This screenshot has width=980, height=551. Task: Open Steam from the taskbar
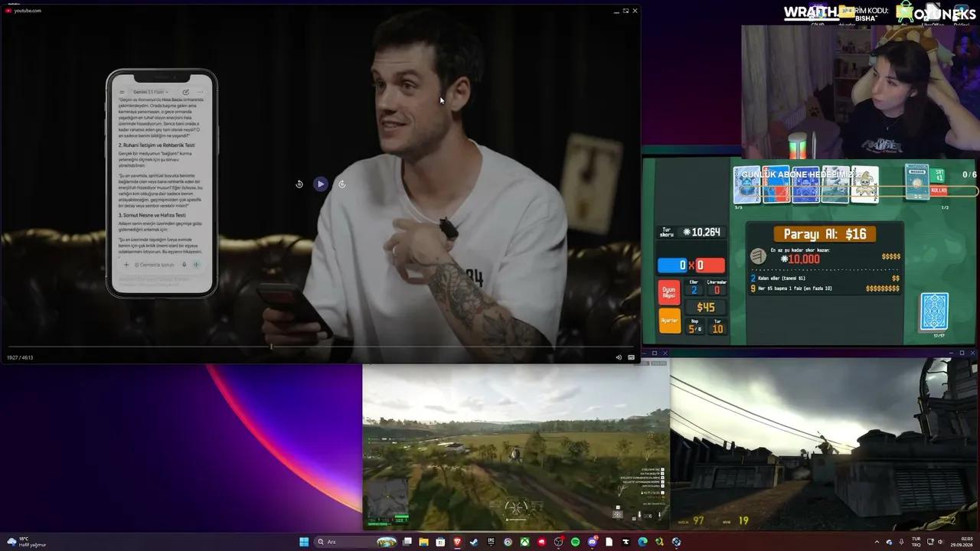pyautogui.click(x=474, y=542)
